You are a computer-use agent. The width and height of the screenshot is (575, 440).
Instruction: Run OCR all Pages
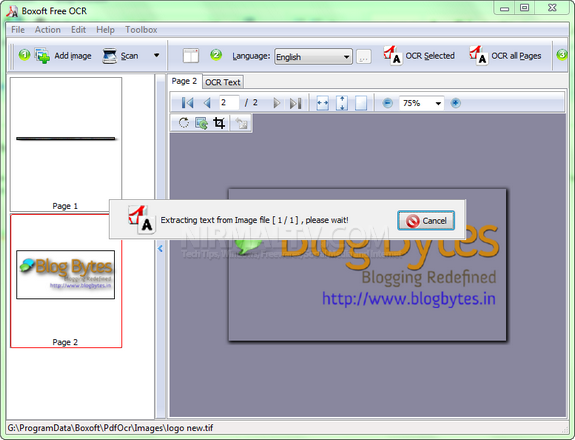coord(505,55)
